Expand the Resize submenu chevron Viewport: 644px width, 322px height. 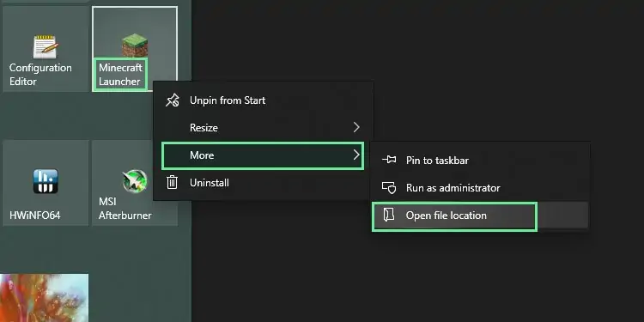356,127
